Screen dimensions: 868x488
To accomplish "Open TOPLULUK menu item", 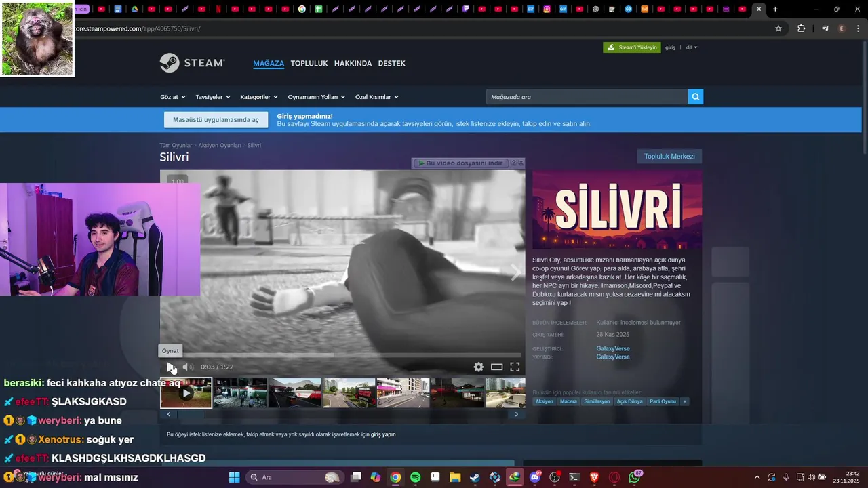I will tap(309, 63).
